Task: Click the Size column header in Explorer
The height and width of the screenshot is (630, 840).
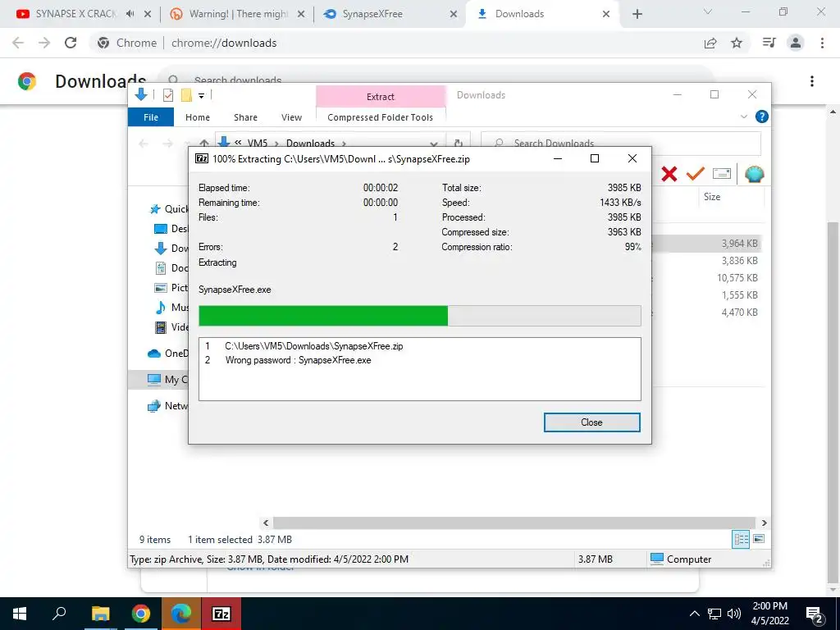Action: pyautogui.click(x=712, y=197)
